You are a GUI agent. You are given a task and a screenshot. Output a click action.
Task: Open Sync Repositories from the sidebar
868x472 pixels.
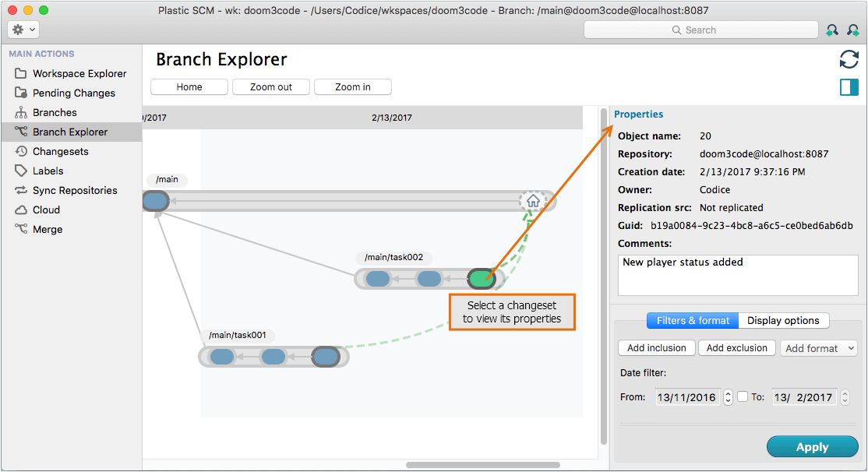coord(71,190)
